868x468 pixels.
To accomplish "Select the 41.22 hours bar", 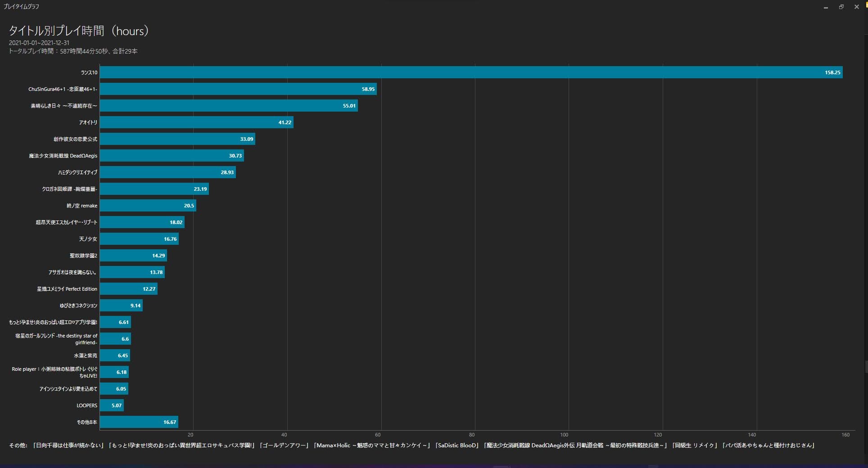I will 197,122.
